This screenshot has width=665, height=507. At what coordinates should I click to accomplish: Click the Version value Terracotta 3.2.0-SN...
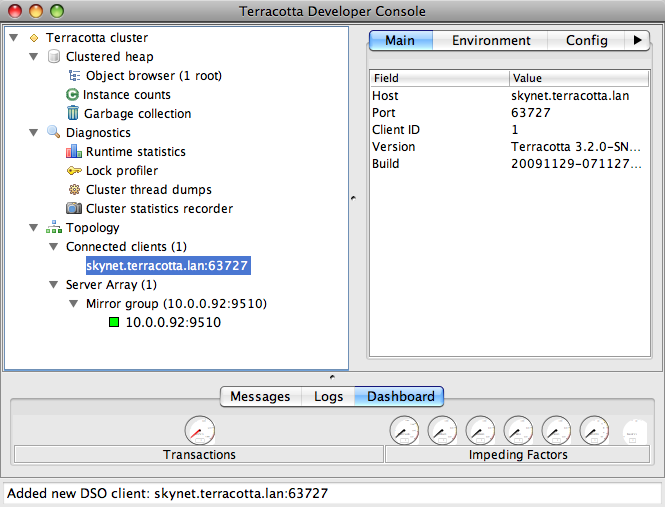click(576, 147)
